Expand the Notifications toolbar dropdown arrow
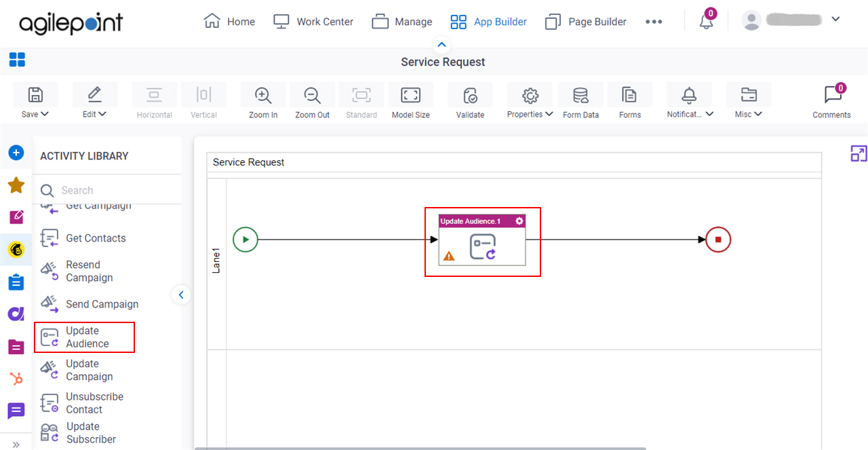868x450 pixels. pyautogui.click(x=709, y=114)
